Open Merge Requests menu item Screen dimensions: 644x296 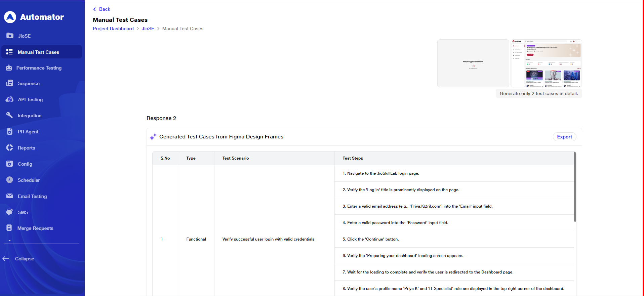pyautogui.click(x=35, y=228)
